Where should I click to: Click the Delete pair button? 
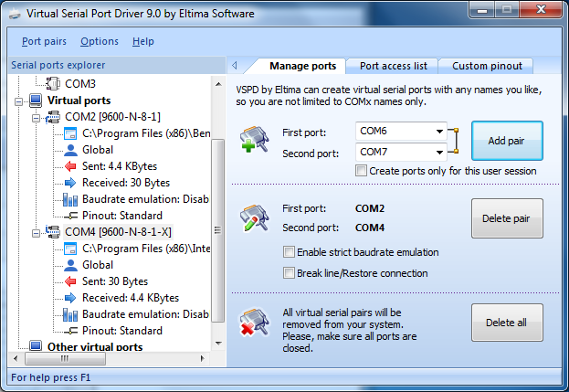click(x=507, y=218)
